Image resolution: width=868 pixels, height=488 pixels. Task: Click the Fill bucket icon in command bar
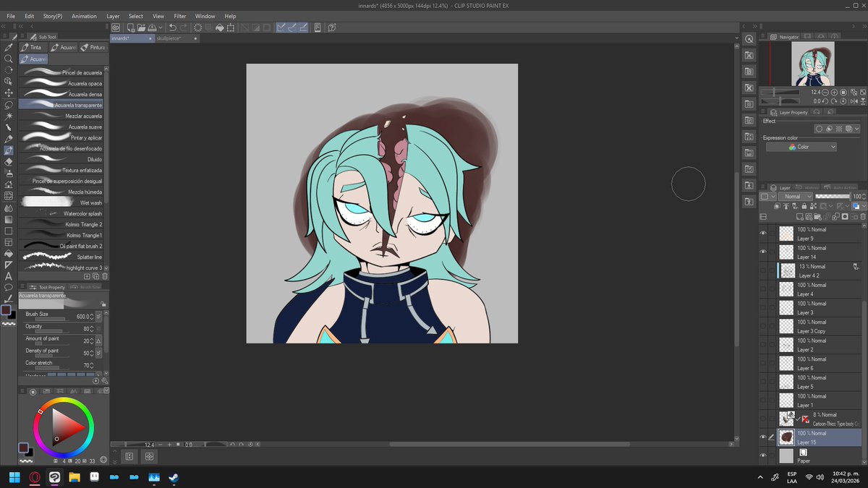click(x=219, y=27)
